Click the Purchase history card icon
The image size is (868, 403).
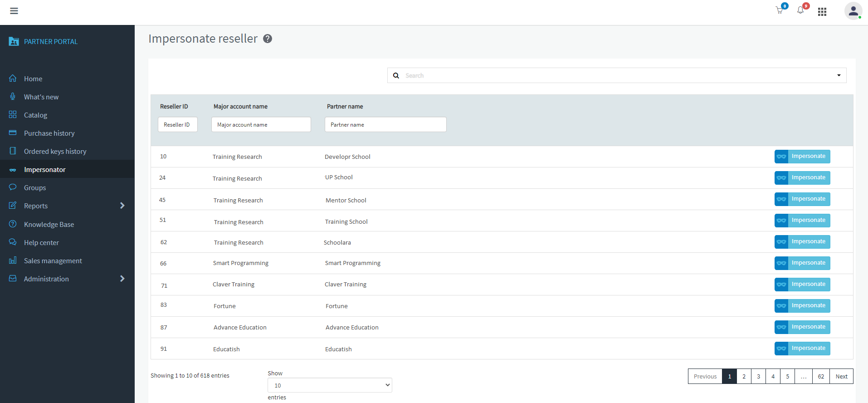(x=13, y=133)
